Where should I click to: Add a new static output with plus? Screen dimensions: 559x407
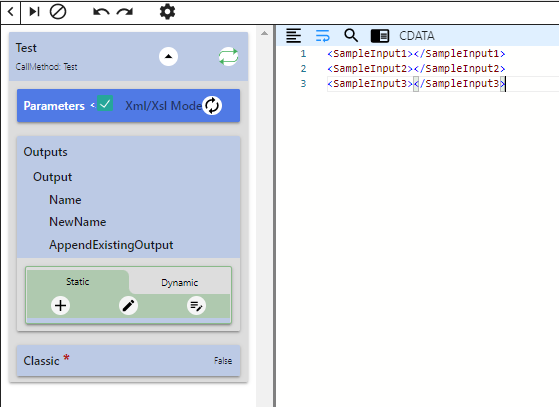pyautogui.click(x=60, y=306)
